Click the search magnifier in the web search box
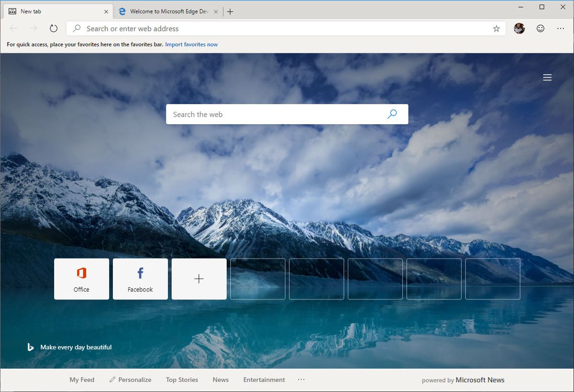This screenshot has height=392, width=574. 392,114
